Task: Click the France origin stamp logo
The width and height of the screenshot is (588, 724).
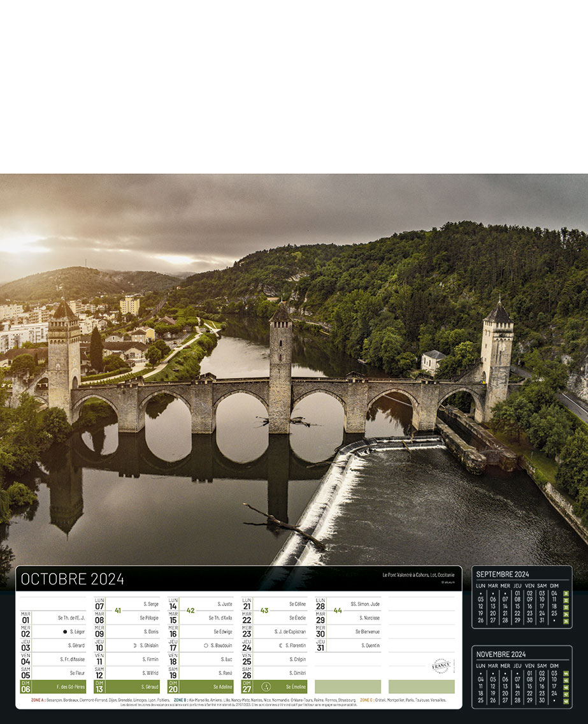Action: [x=441, y=666]
